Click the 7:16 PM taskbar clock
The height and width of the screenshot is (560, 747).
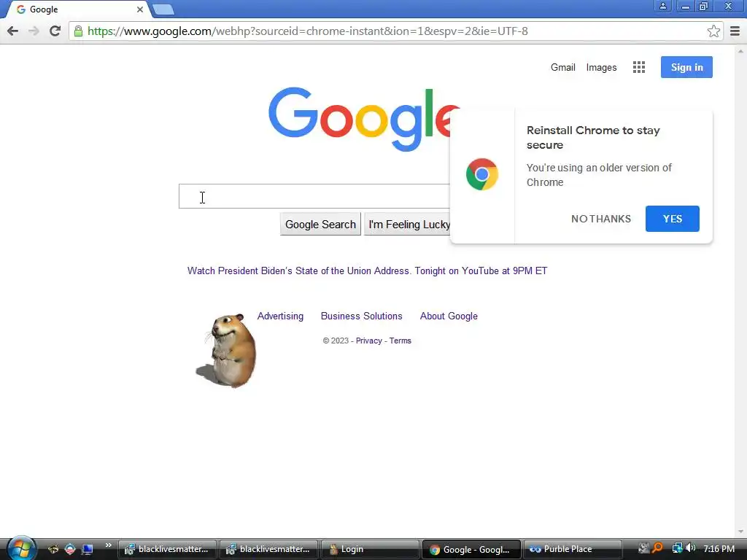[x=719, y=548]
